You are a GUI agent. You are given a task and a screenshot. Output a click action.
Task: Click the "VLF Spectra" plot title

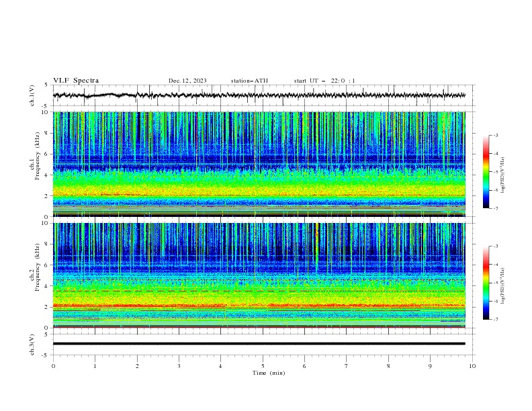[76, 81]
